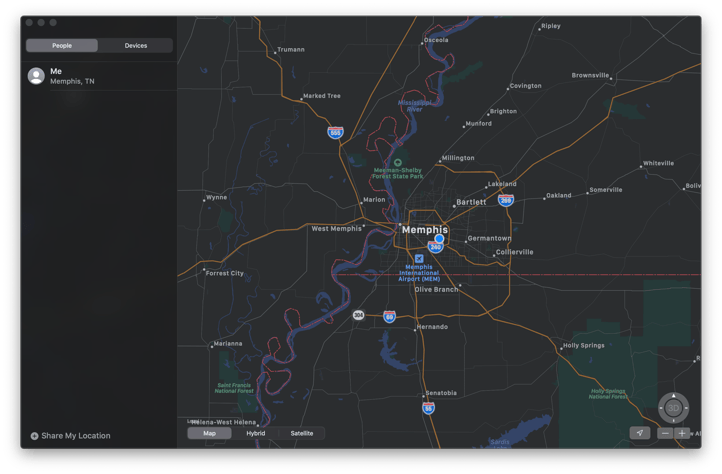
Task: Click the Whiteville label
Action: [x=658, y=163]
